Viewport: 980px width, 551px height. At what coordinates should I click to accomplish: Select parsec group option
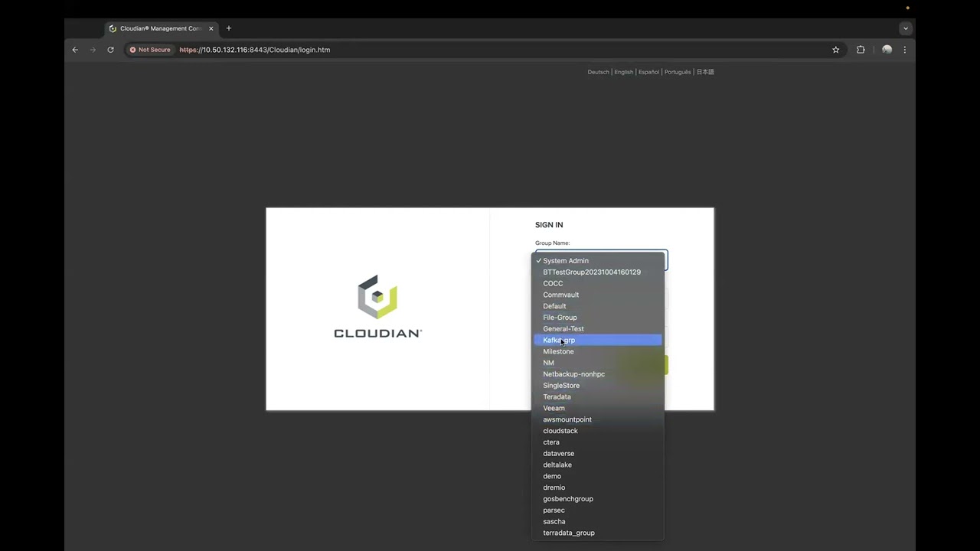click(x=597, y=510)
